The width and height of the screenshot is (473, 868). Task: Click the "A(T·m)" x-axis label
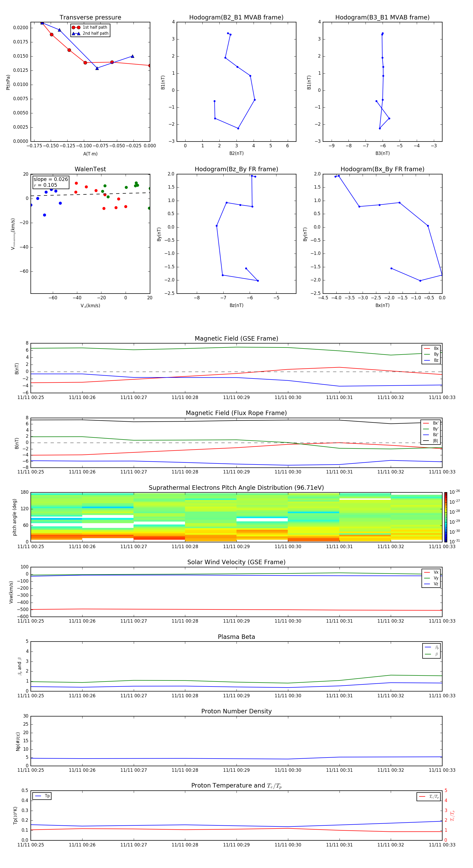tap(90, 154)
